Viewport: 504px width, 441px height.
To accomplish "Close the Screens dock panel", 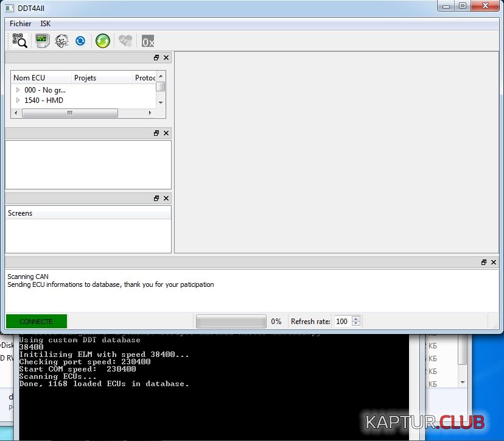I will pyautogui.click(x=166, y=199).
